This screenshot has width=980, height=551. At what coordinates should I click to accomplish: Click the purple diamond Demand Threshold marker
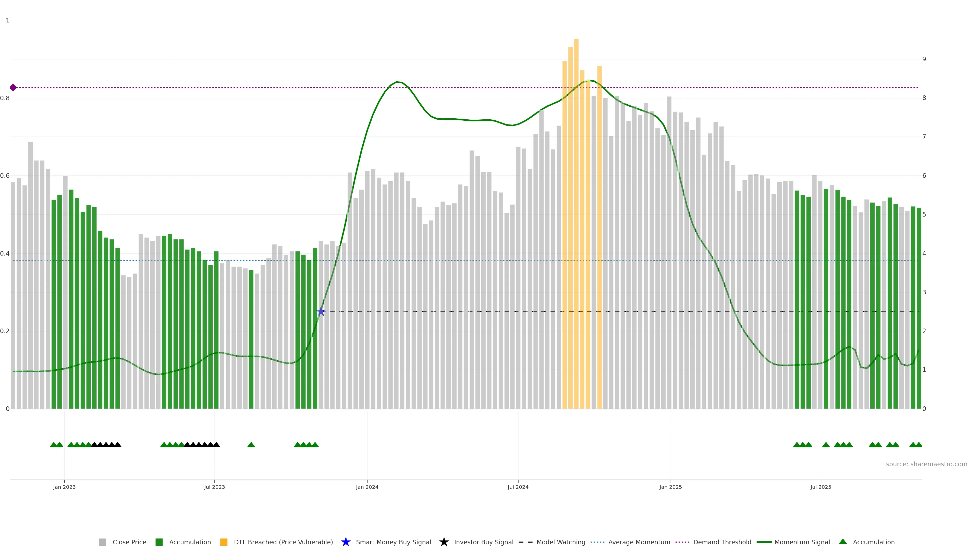click(13, 87)
